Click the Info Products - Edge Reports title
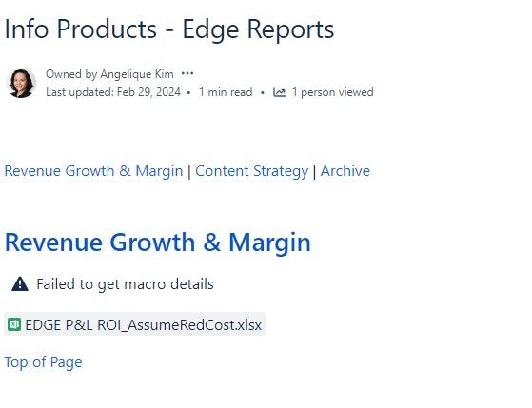Screen dimensions: 532x408 point(169,29)
